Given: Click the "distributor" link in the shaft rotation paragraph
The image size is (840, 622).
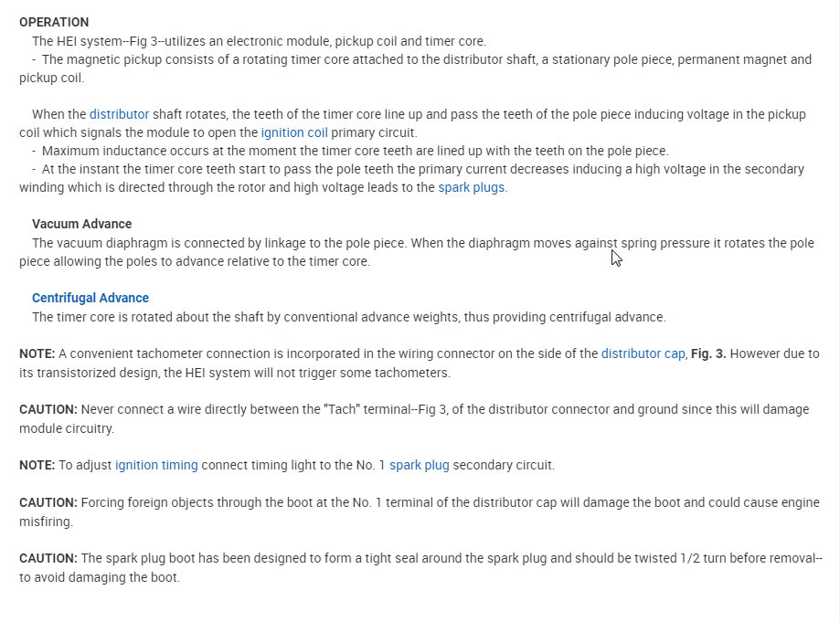Looking at the screenshot, I should point(119,114).
